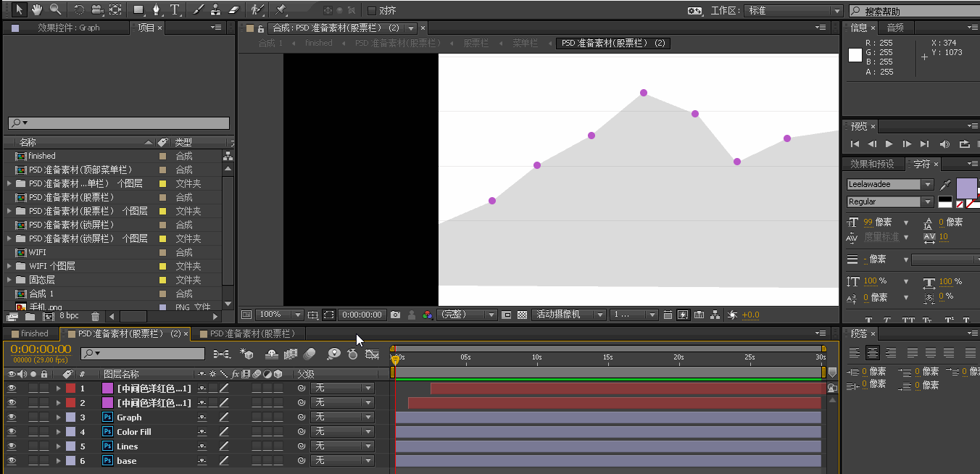The image size is (980, 474).
Task: Switch to the 项目 panel tab
Action: pos(146,28)
